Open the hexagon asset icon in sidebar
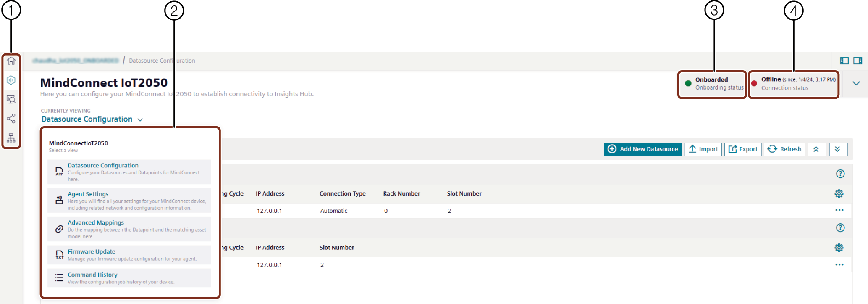Viewport: 868px width, 304px height. (x=11, y=80)
